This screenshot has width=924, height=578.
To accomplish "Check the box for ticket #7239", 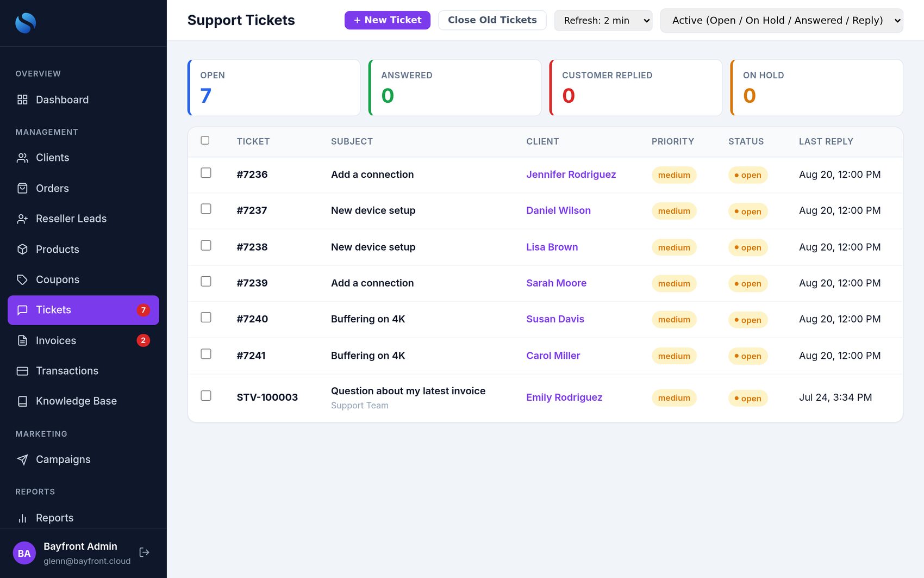I will 206,281.
